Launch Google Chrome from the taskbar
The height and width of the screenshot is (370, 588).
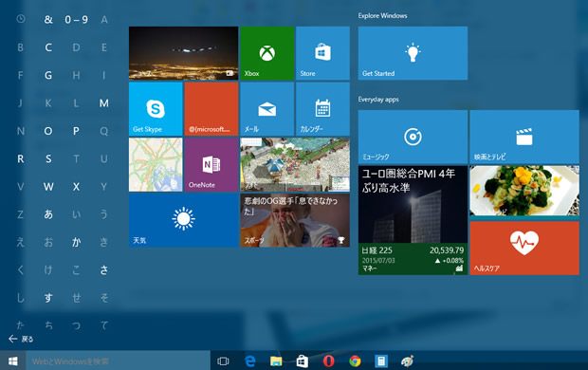point(355,361)
